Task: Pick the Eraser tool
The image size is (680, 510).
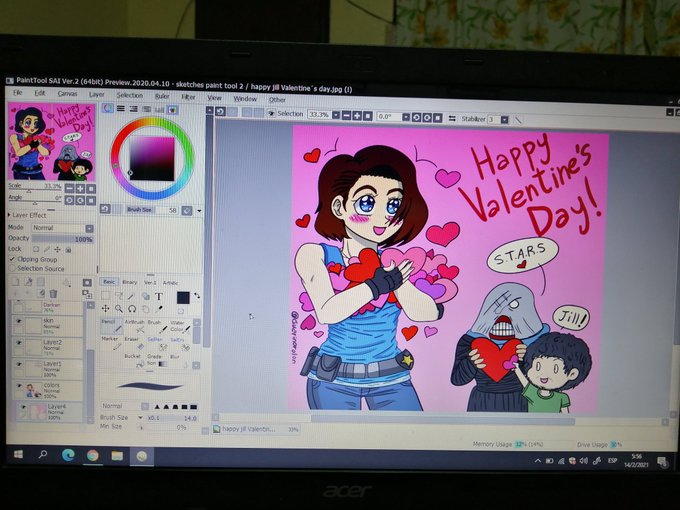Action: pyautogui.click(x=134, y=343)
